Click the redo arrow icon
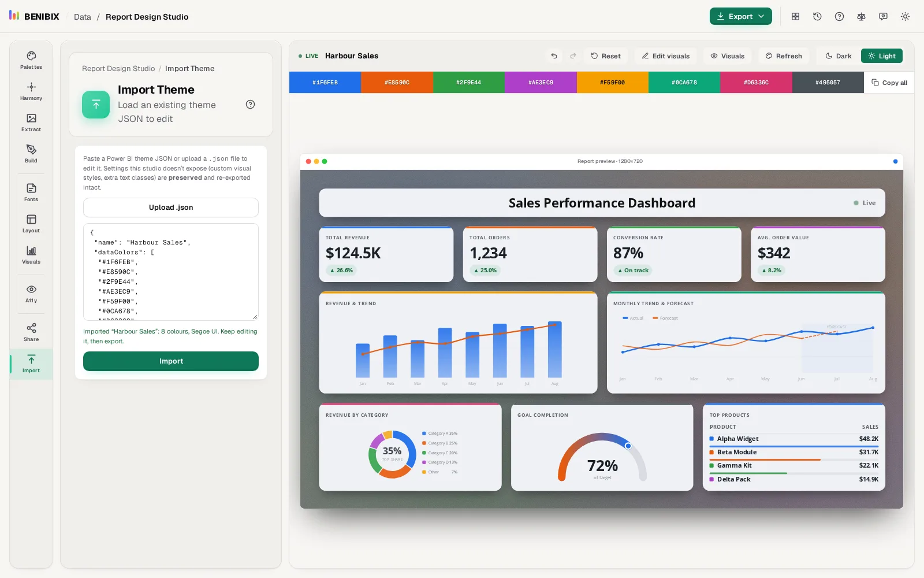The width and height of the screenshot is (924, 578). (x=573, y=56)
